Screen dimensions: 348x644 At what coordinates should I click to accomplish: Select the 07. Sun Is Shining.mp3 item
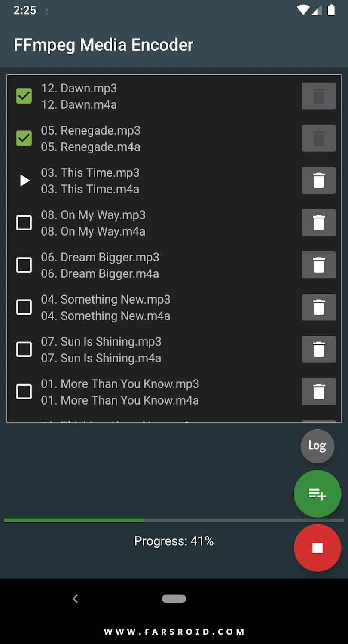pos(101,342)
